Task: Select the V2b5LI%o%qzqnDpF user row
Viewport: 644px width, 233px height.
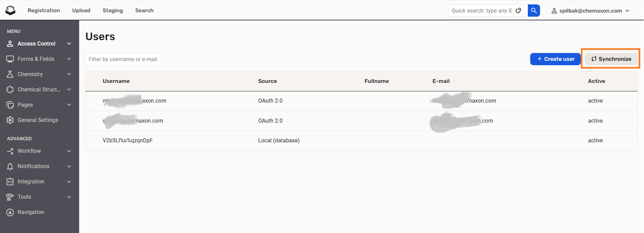Action: tap(128, 140)
